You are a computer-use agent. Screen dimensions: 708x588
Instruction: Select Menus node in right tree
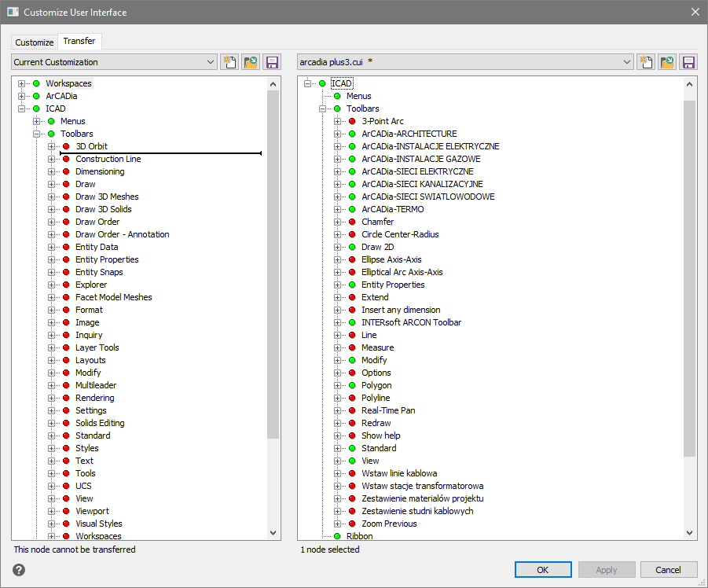pyautogui.click(x=359, y=96)
